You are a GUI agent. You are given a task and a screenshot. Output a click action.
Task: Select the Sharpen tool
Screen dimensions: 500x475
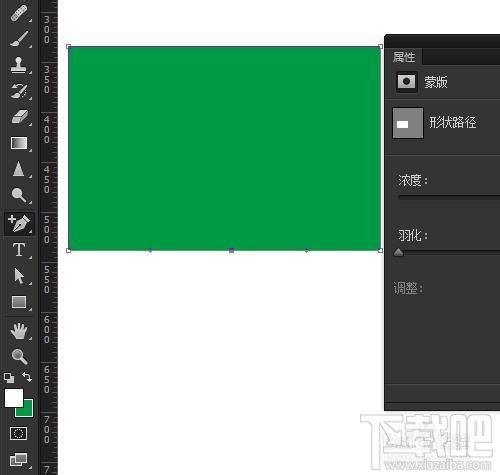[19, 169]
